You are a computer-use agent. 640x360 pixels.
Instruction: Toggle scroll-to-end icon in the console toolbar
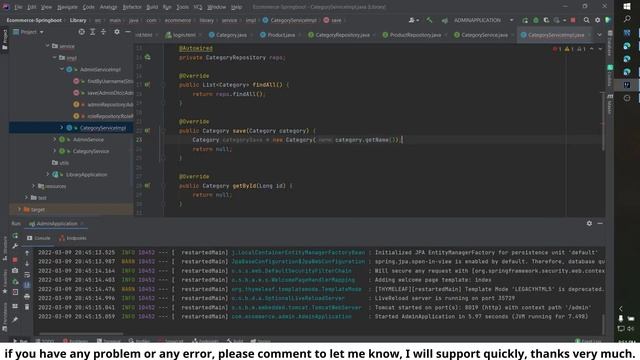27,285
